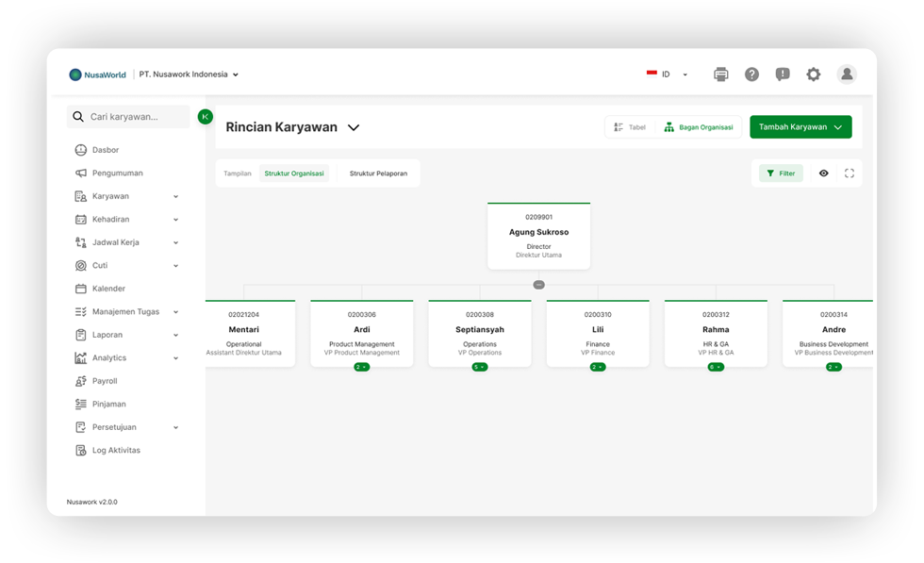The height and width of the screenshot is (563, 924).
Task: Open Payroll from the sidebar
Action: [105, 381]
